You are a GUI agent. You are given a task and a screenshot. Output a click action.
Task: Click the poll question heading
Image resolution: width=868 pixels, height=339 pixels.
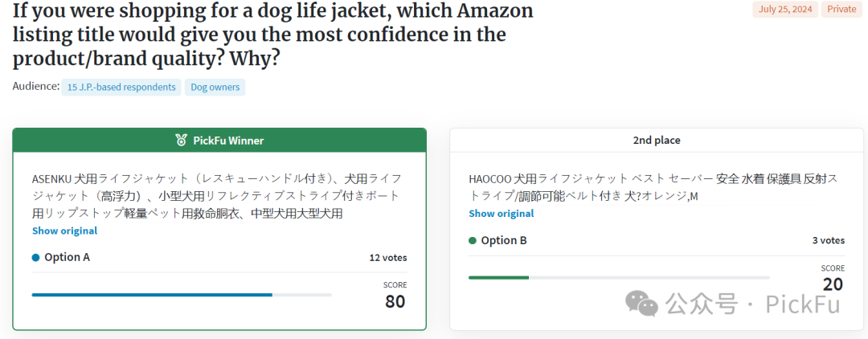coord(273,35)
